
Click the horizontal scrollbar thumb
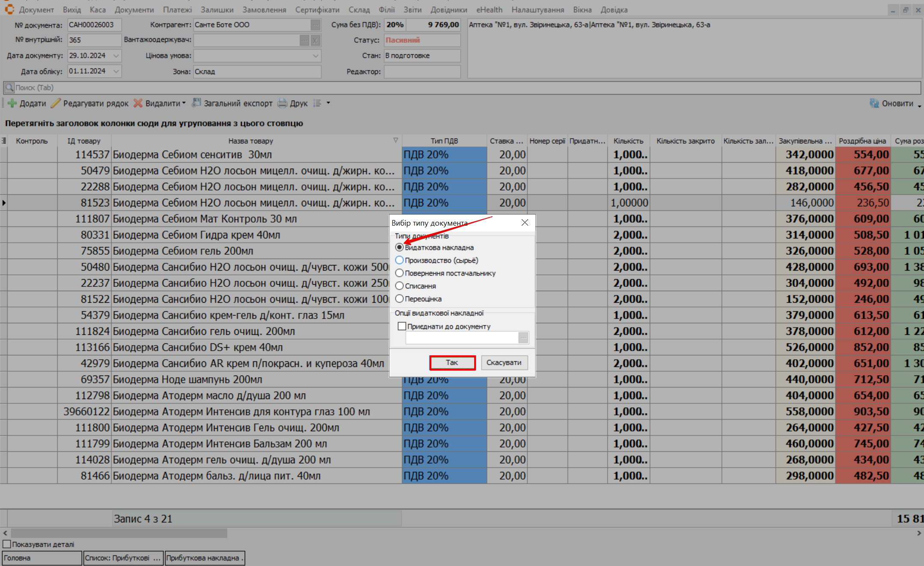(119, 533)
